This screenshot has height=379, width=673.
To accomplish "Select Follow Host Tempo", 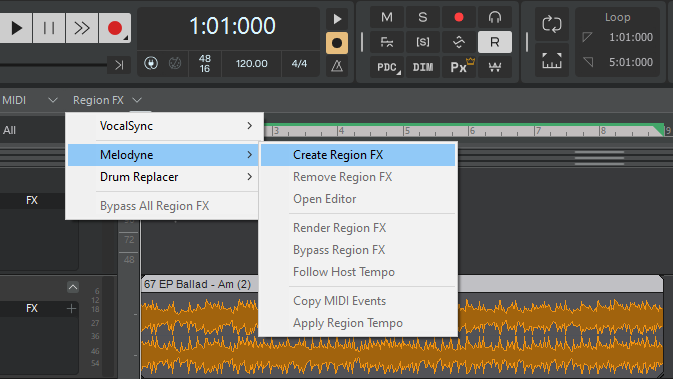I will [358, 272].
